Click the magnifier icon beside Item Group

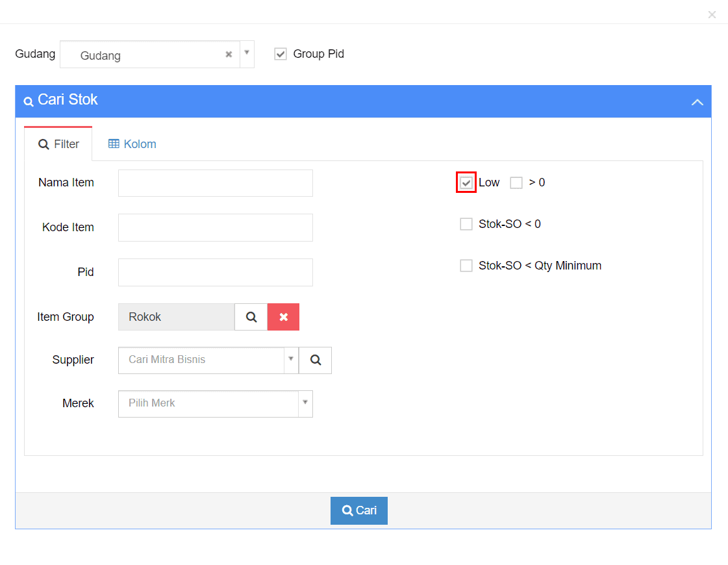pyautogui.click(x=251, y=317)
